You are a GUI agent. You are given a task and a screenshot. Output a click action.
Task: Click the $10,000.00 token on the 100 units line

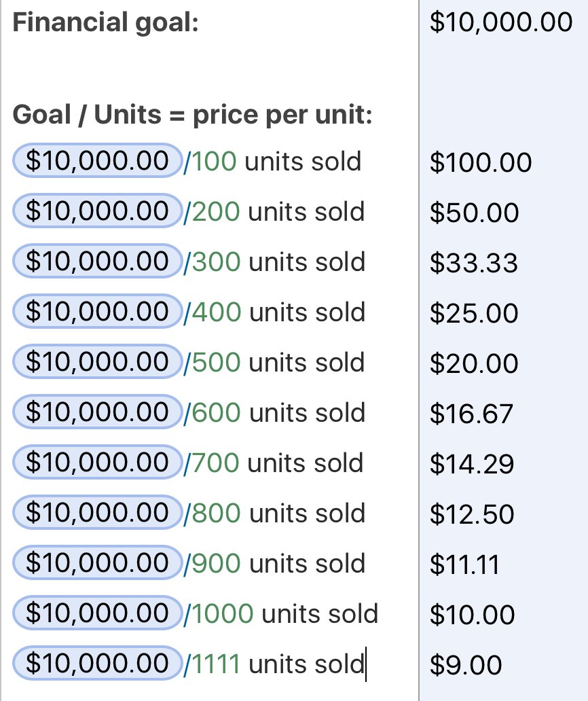click(97, 161)
